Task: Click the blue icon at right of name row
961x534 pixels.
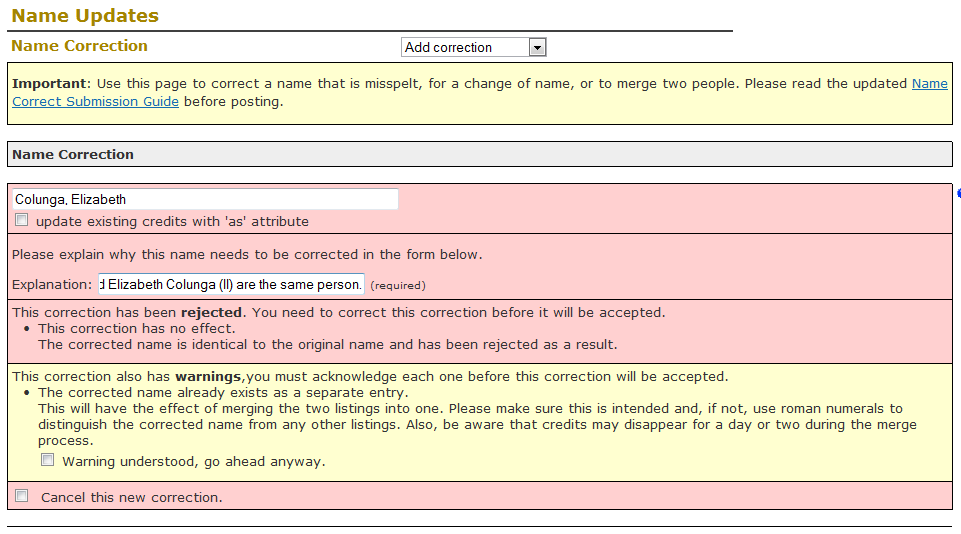Action: click(x=957, y=193)
